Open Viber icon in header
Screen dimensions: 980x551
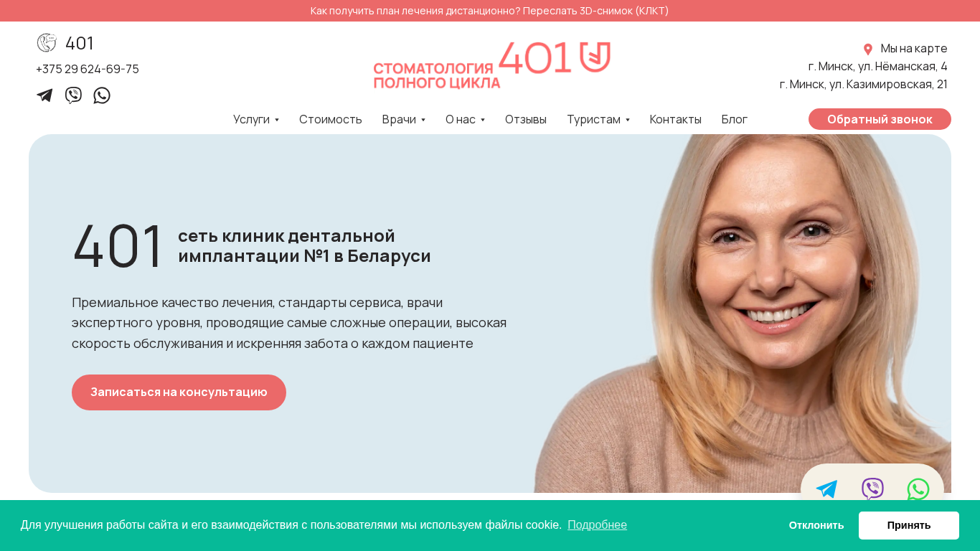tap(73, 95)
